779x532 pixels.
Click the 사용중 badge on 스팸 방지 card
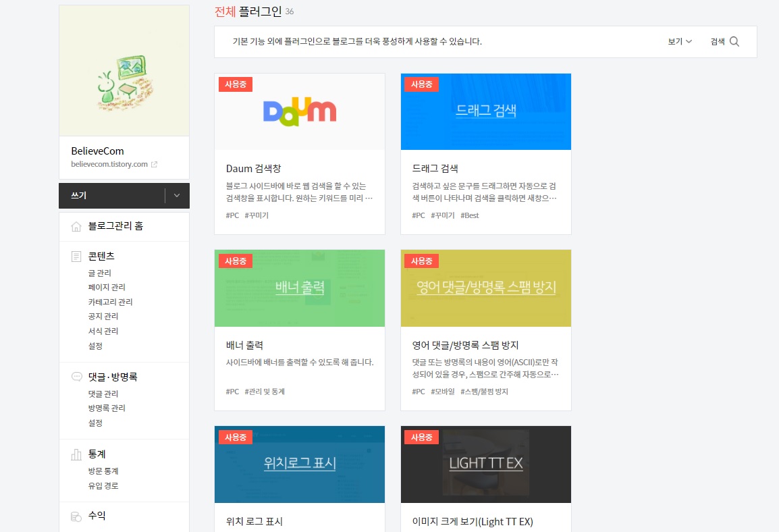click(422, 261)
